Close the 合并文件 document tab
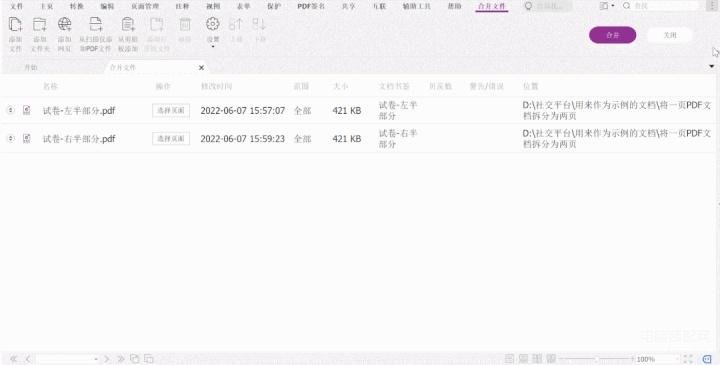Viewport: 720px width, 365px height. (x=201, y=67)
